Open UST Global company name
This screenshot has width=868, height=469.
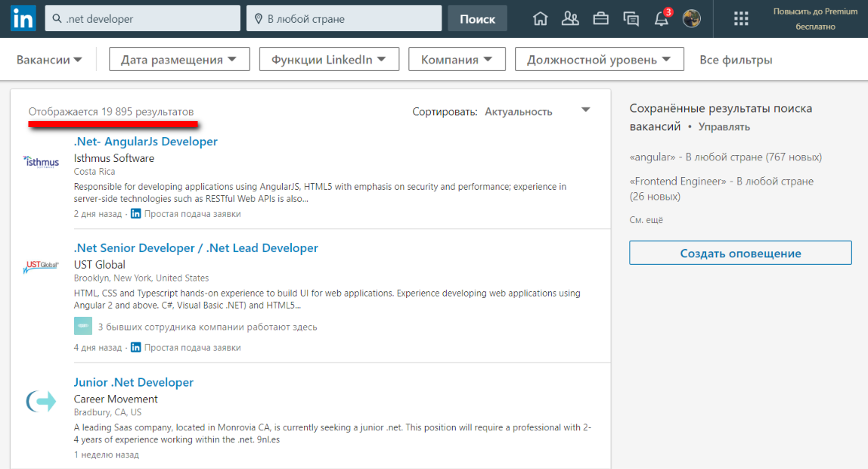[x=100, y=265]
